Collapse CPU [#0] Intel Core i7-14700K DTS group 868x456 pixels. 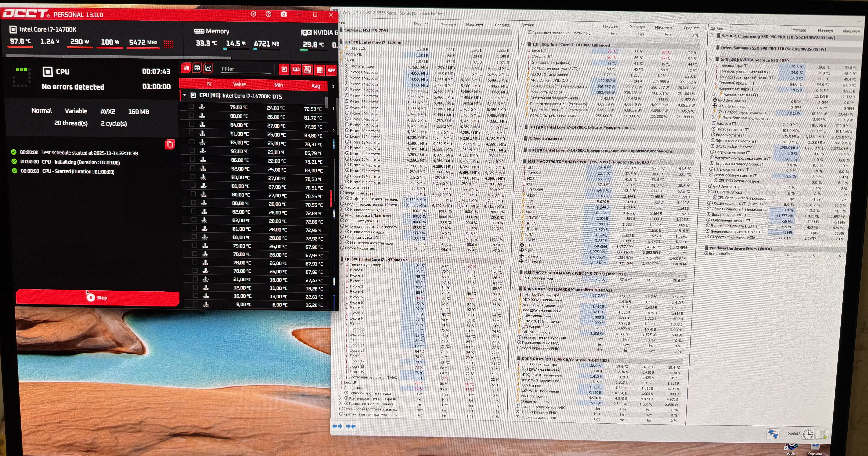click(185, 95)
